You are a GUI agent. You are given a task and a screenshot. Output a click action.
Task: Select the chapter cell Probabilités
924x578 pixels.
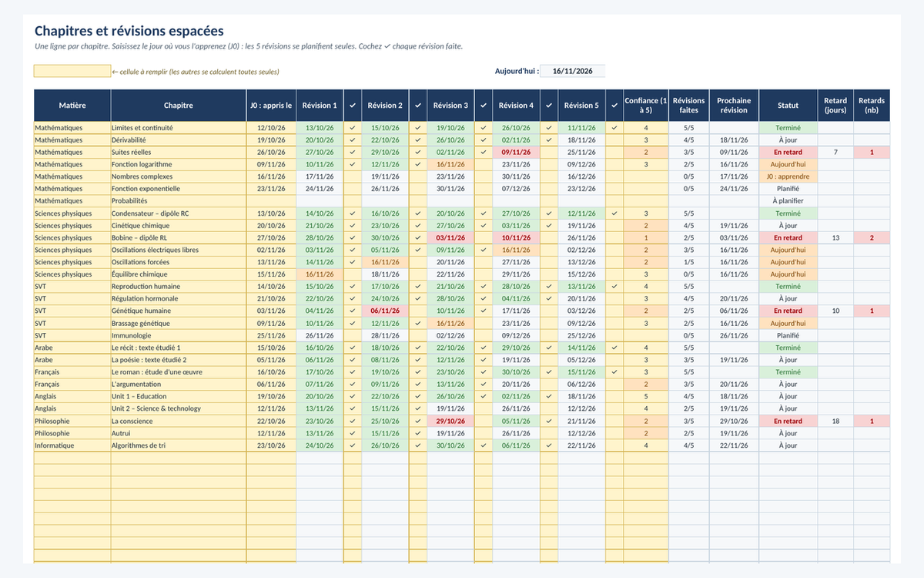click(179, 201)
